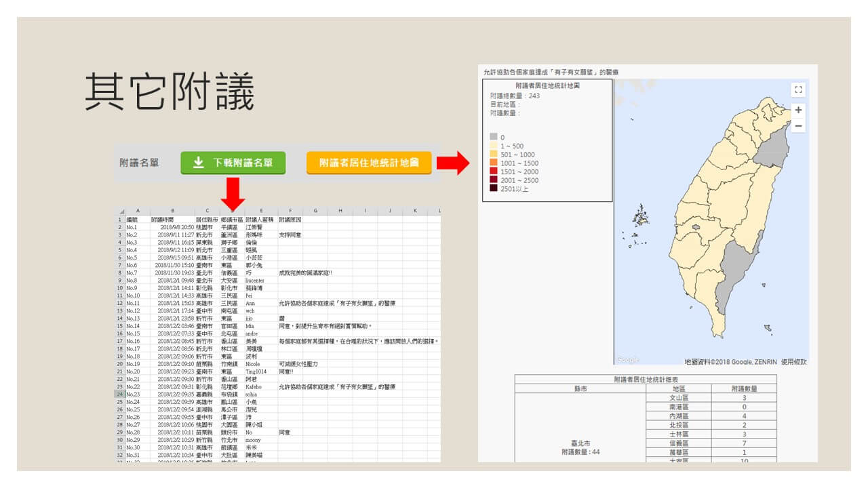Click the 信義區 row in statistics table
868x488 pixels.
pyautogui.click(x=678, y=443)
